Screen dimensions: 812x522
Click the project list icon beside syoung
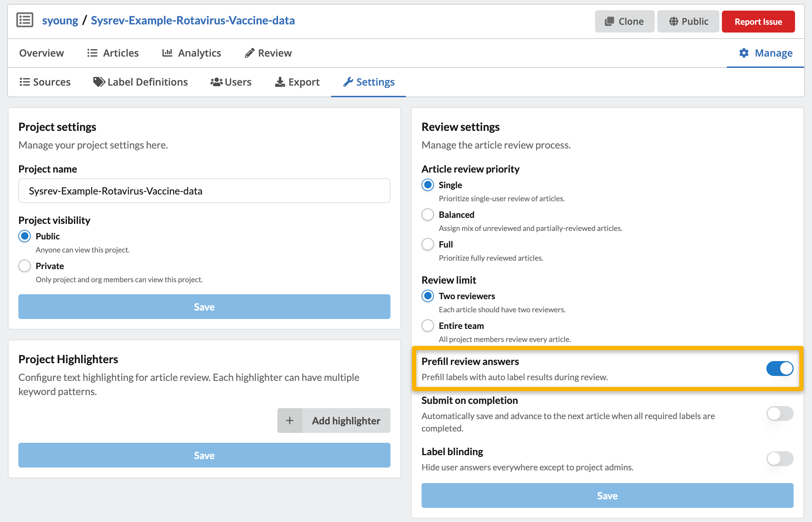25,20
